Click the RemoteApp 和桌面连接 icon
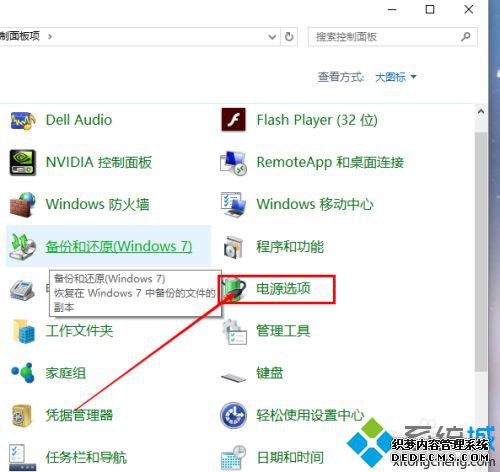Image resolution: width=500 pixels, height=472 pixels. (233, 162)
